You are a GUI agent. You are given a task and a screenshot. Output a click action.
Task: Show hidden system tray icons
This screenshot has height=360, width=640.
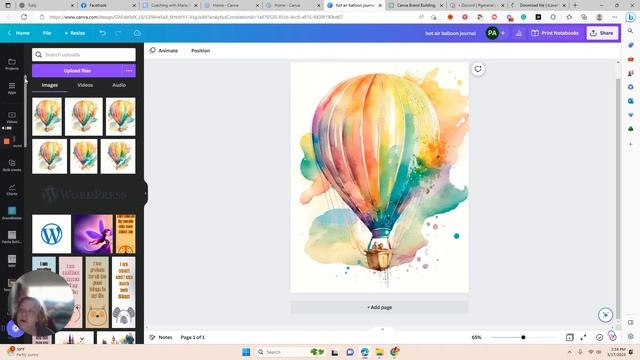pyautogui.click(x=569, y=352)
